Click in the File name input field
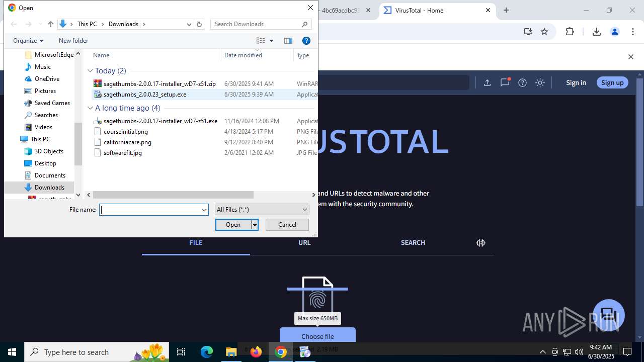This screenshot has width=644, height=362. (x=150, y=210)
